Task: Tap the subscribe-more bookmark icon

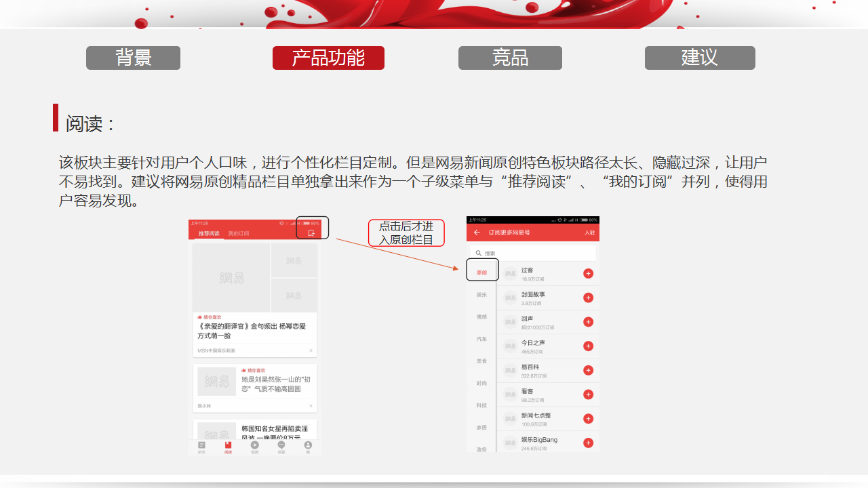Action: coord(311,233)
